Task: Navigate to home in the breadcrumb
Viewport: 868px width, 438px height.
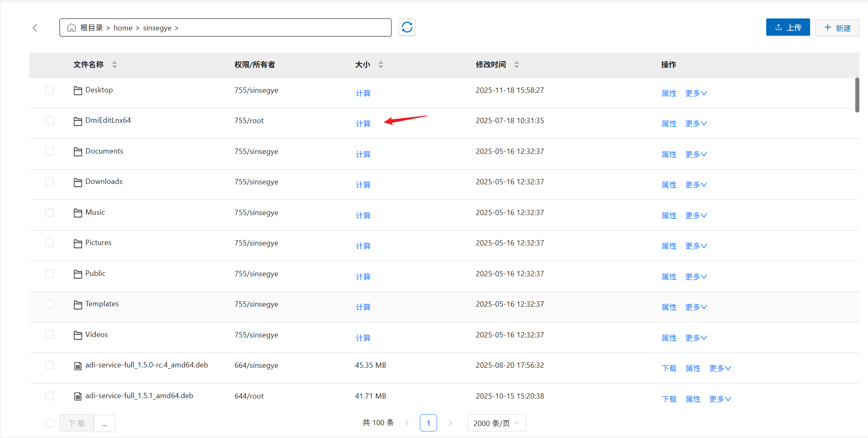Action: (123, 28)
